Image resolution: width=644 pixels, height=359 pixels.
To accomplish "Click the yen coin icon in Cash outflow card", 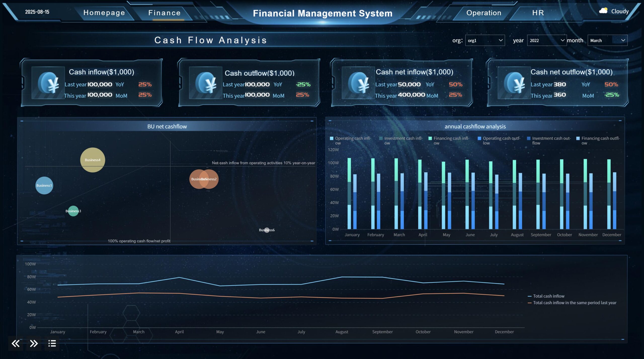I will coord(206,83).
